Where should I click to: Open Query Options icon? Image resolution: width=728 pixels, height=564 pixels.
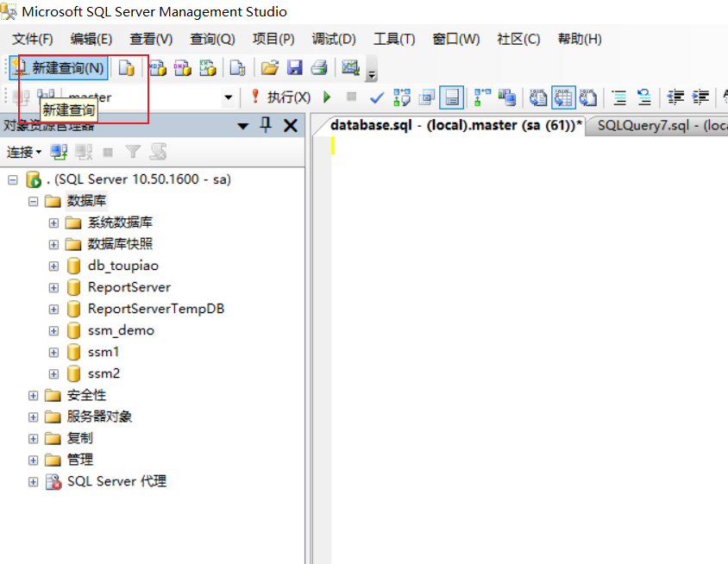[427, 97]
